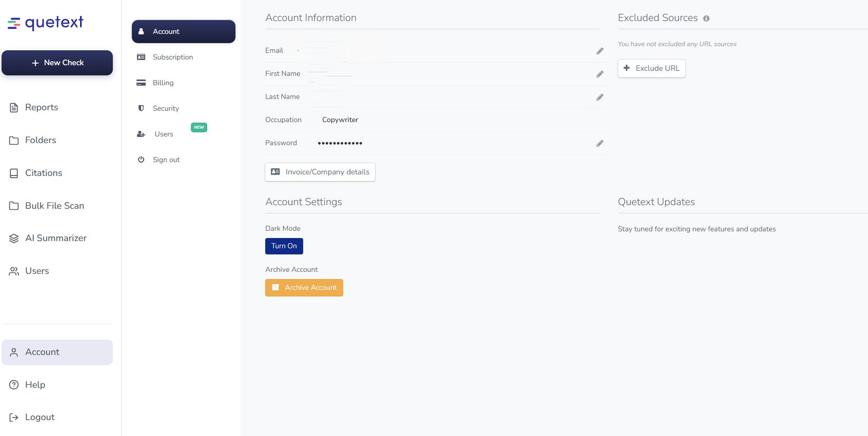The image size is (868, 436).
Task: Click the Quetext logo
Action: point(46,23)
